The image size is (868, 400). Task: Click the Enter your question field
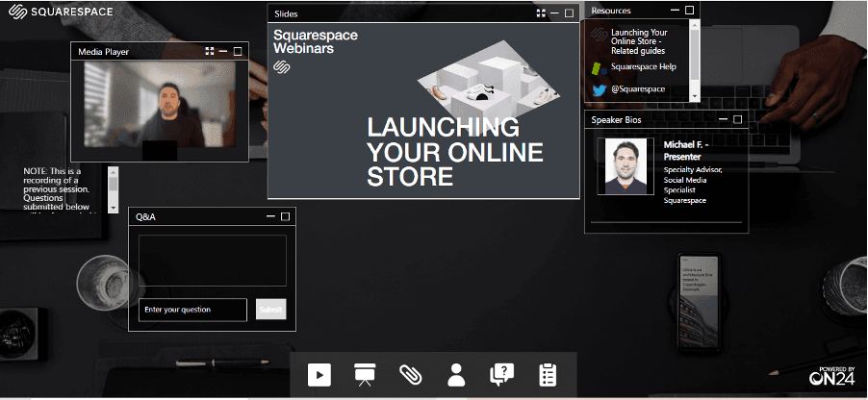pos(192,310)
